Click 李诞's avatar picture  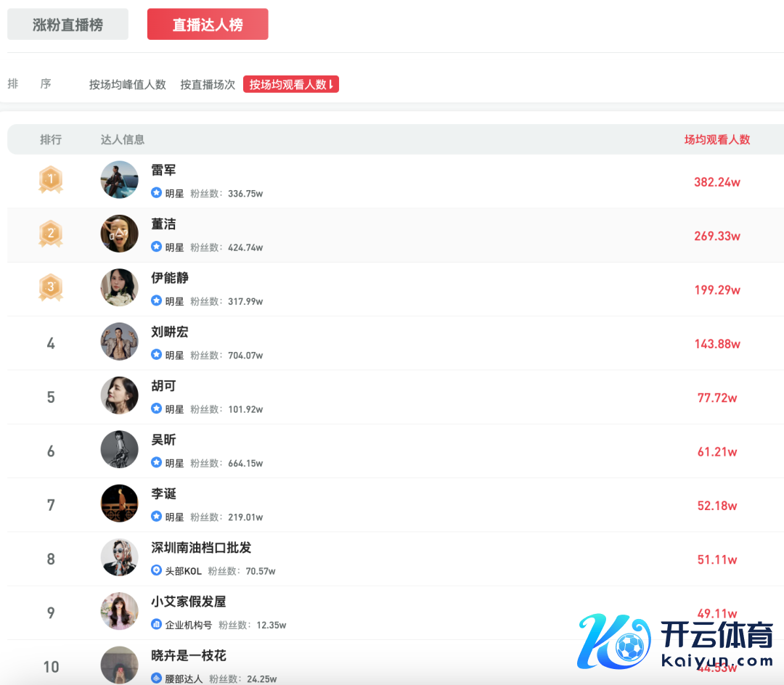coord(119,504)
